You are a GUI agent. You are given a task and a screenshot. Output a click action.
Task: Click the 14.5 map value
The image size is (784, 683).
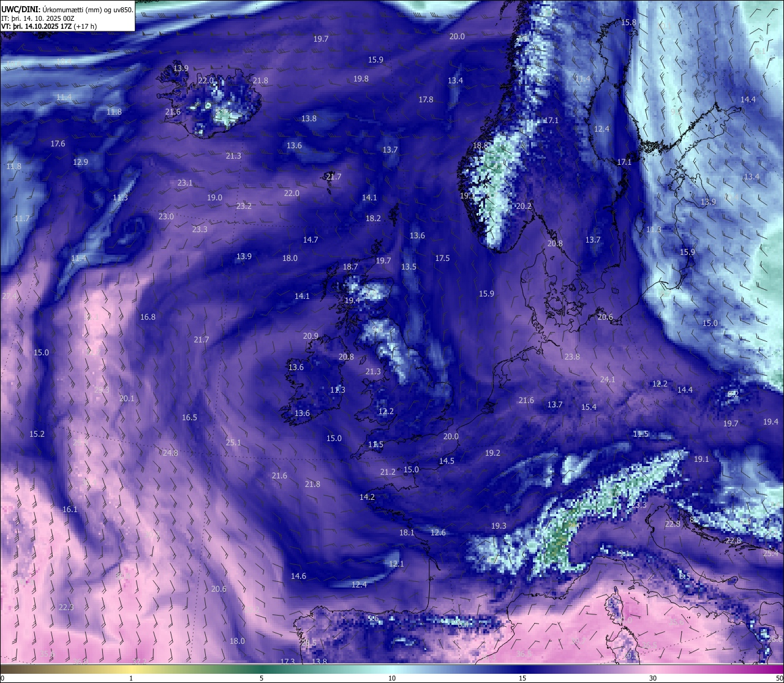coord(447,461)
